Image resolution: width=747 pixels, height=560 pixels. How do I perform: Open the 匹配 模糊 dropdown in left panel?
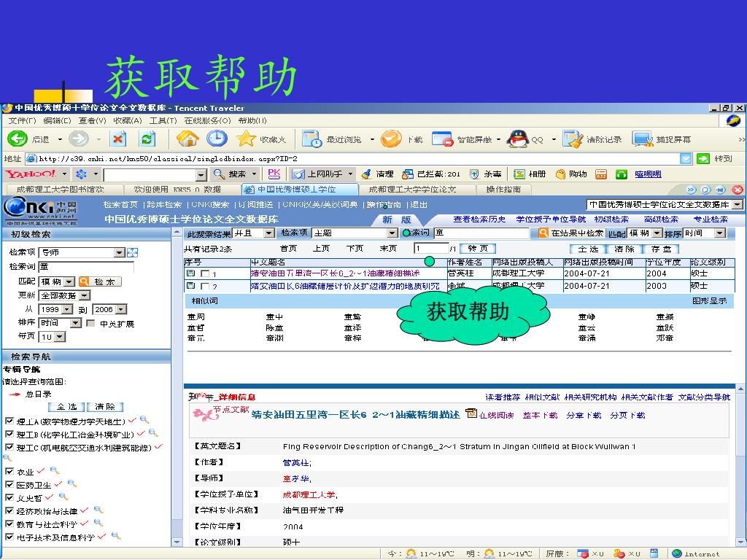pos(69,282)
